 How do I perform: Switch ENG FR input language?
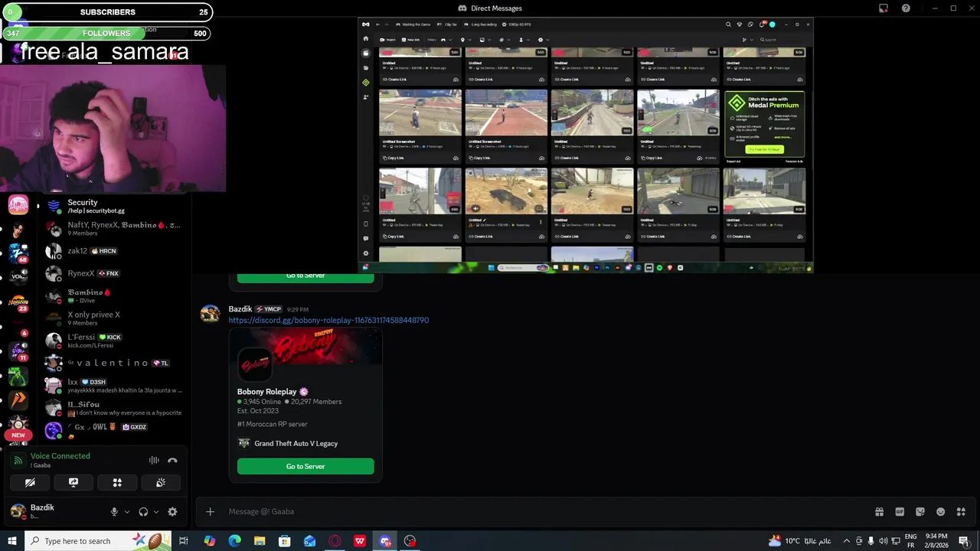(911, 541)
